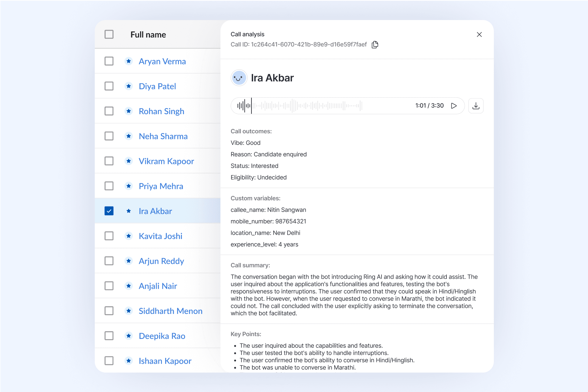This screenshot has height=392, width=588.
Task: Sort by the Full name column header
Action: pyautogui.click(x=148, y=35)
